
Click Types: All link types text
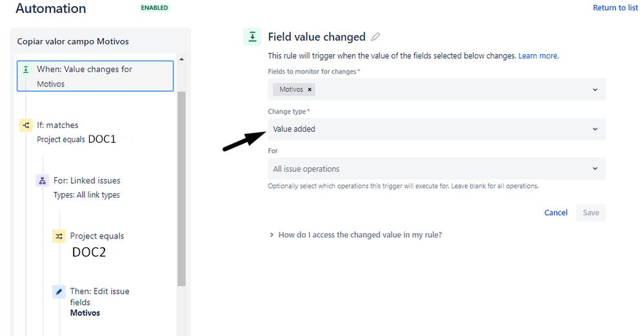pyautogui.click(x=86, y=195)
